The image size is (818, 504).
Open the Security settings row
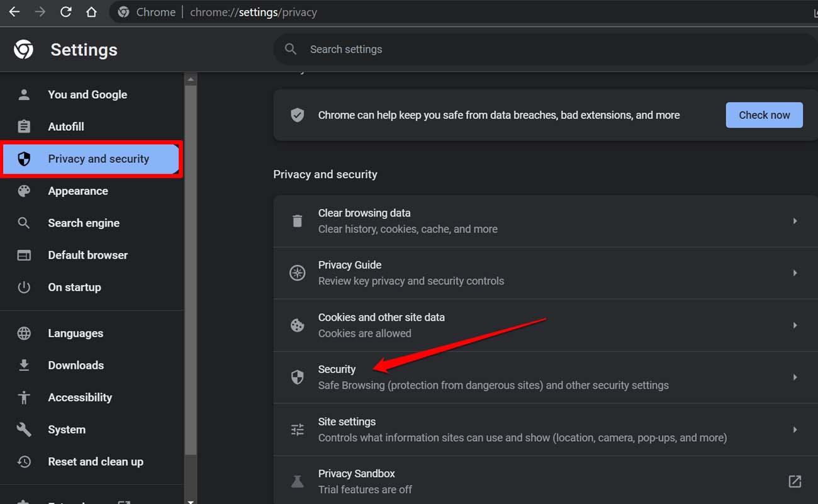click(546, 377)
